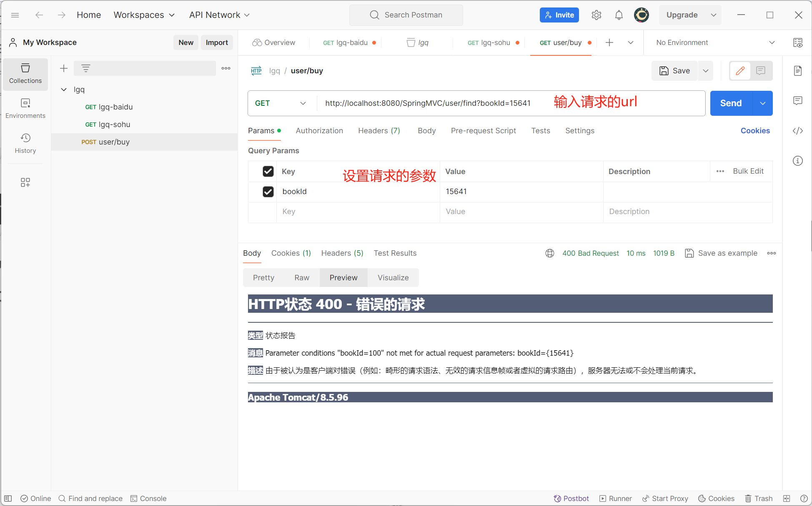Open the Workspaces dropdown

[144, 15]
